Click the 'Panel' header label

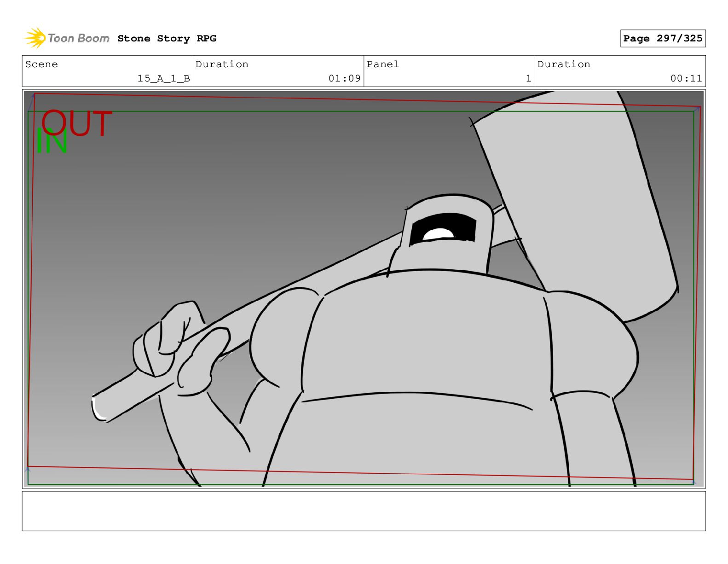point(383,64)
